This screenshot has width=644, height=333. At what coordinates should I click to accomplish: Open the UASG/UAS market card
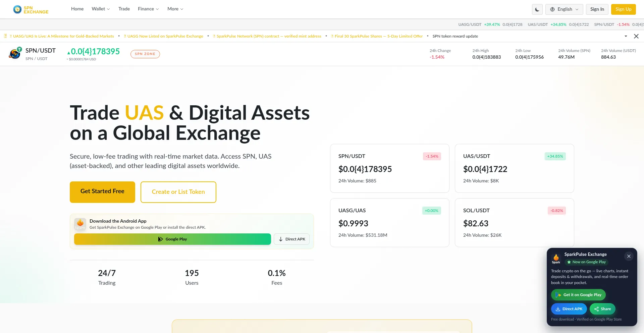tap(389, 223)
